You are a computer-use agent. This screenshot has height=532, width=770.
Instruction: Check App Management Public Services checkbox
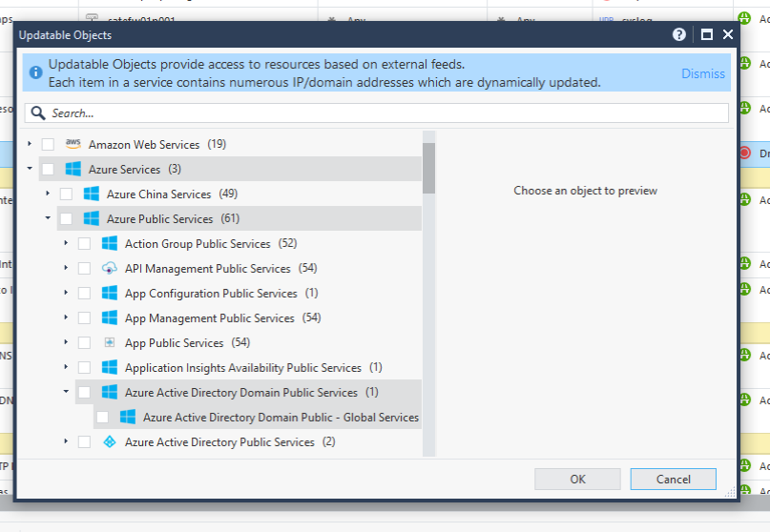[84, 318]
